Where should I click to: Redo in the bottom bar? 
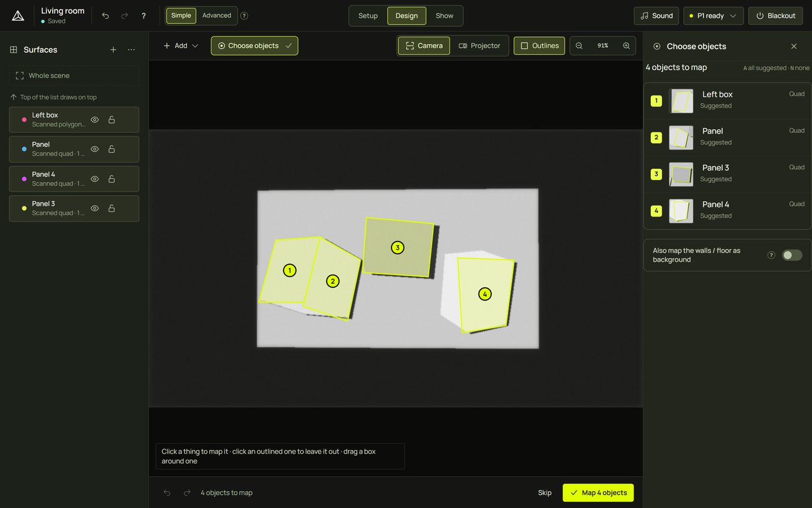(187, 492)
